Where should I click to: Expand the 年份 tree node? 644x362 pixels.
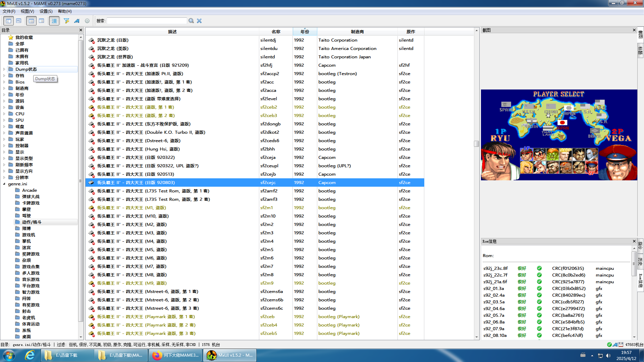(4, 95)
